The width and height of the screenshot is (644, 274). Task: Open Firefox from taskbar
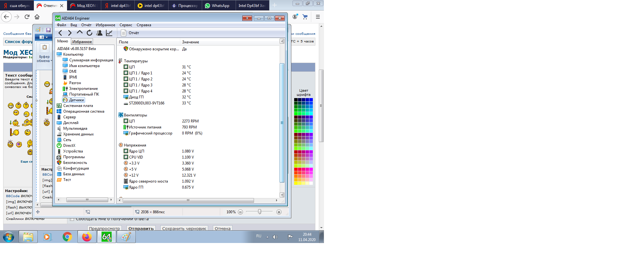click(x=87, y=237)
